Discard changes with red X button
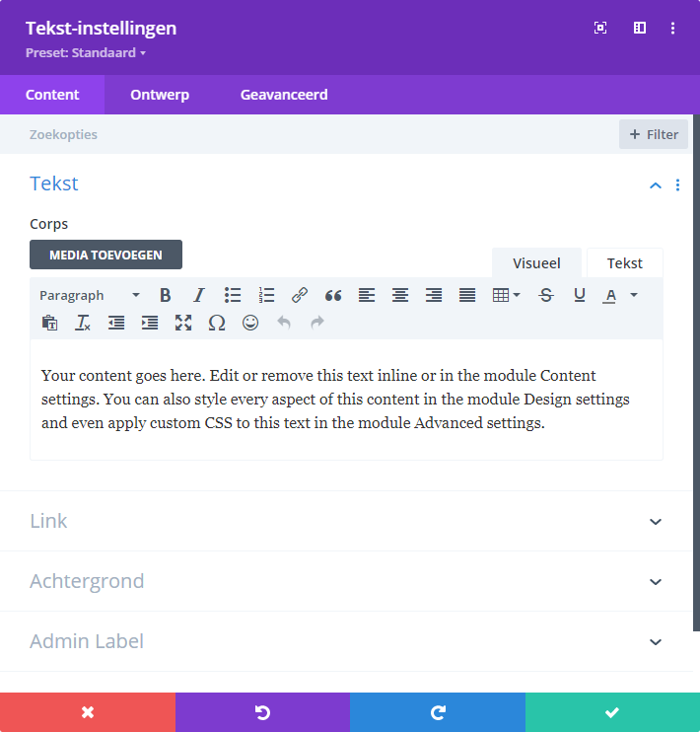700x732 pixels. [88, 712]
